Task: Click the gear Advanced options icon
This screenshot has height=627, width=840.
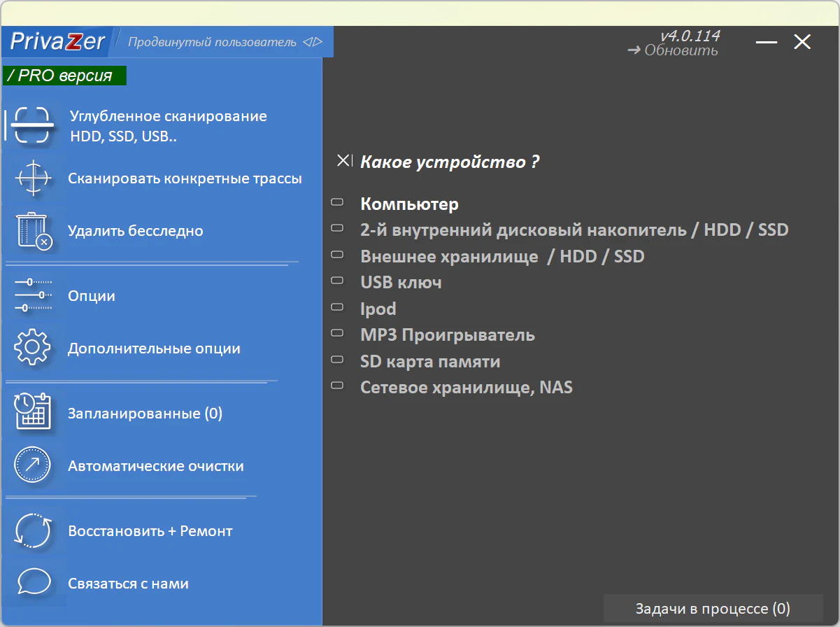Action: (33, 348)
